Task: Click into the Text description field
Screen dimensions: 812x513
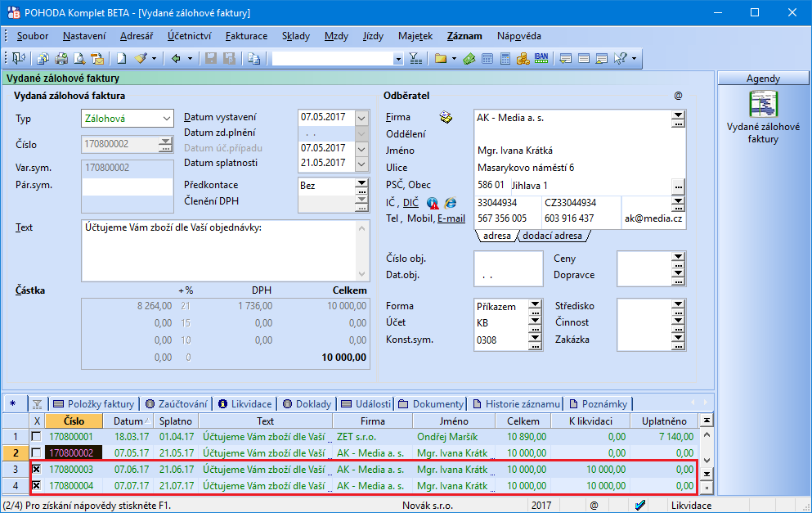Action: coord(220,251)
